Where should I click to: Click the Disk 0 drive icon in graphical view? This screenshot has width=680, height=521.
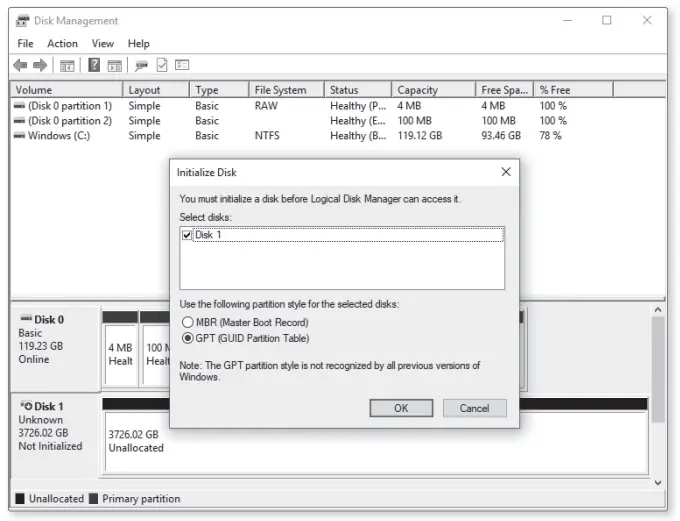pyautogui.click(x=26, y=319)
